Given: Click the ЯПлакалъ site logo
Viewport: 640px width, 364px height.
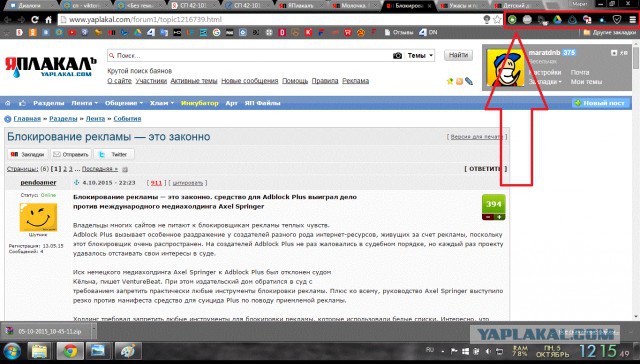Looking at the screenshot, I should [x=50, y=66].
